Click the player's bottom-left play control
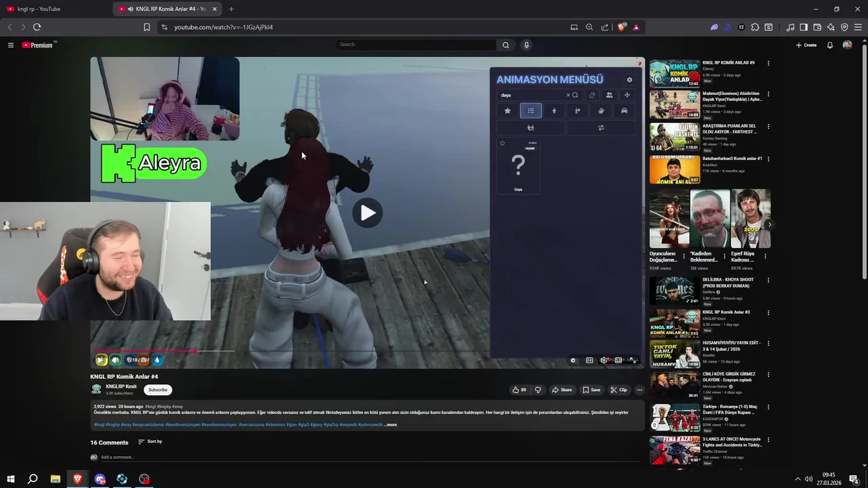Viewport: 868px width, 488px height. pos(101,360)
